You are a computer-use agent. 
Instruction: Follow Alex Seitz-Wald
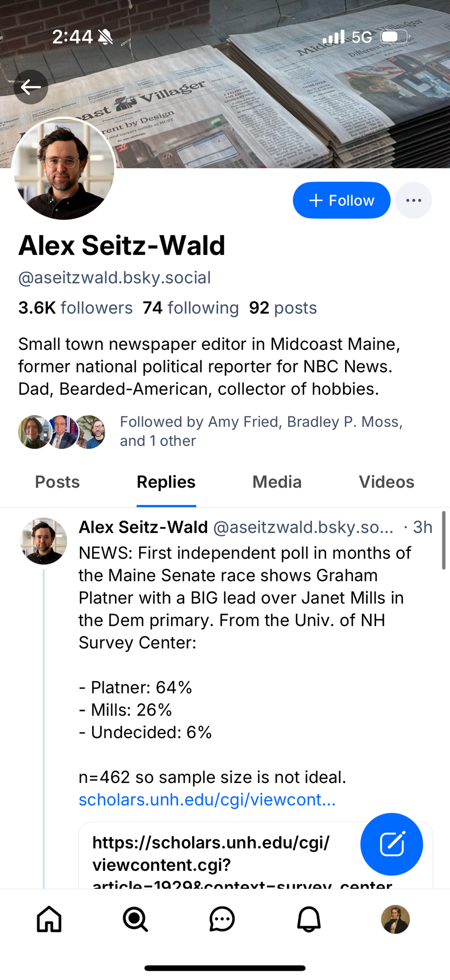tap(341, 200)
